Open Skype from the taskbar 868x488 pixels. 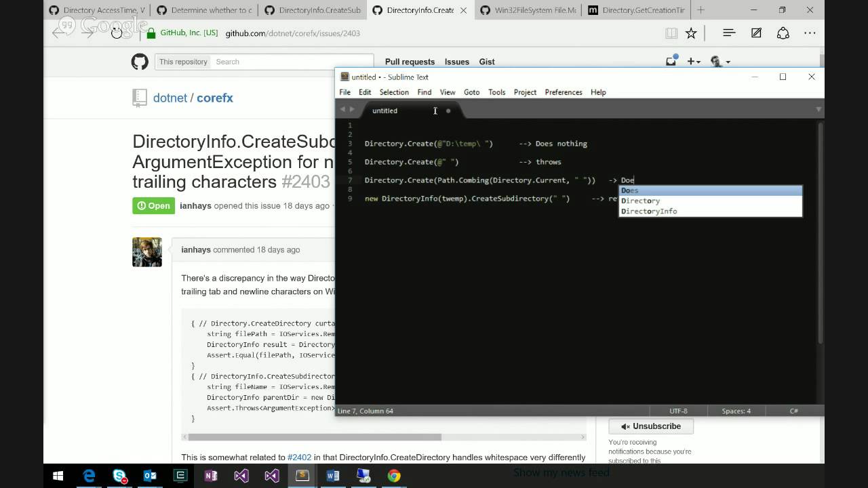click(x=120, y=476)
